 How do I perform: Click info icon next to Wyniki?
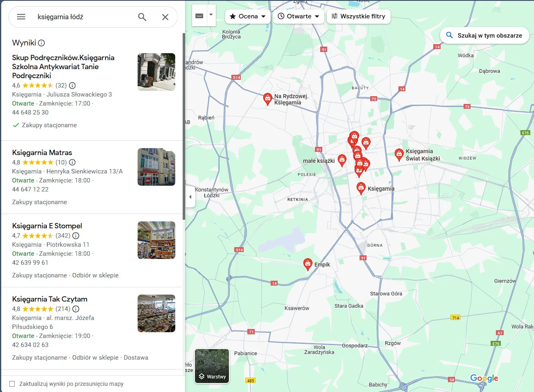pyautogui.click(x=41, y=43)
